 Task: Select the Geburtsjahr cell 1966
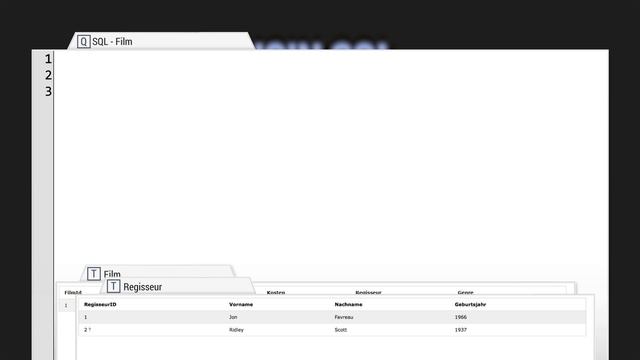tap(460, 317)
